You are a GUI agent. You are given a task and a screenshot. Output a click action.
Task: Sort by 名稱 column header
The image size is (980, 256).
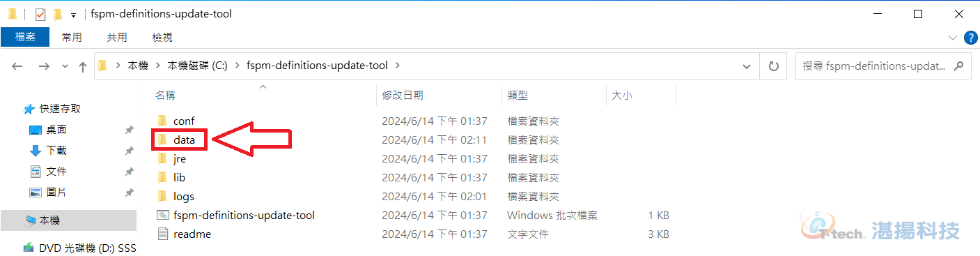point(165,96)
